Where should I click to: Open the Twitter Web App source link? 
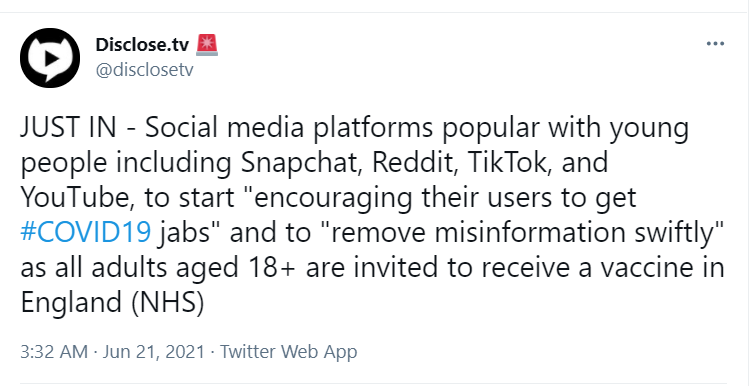pos(288,352)
